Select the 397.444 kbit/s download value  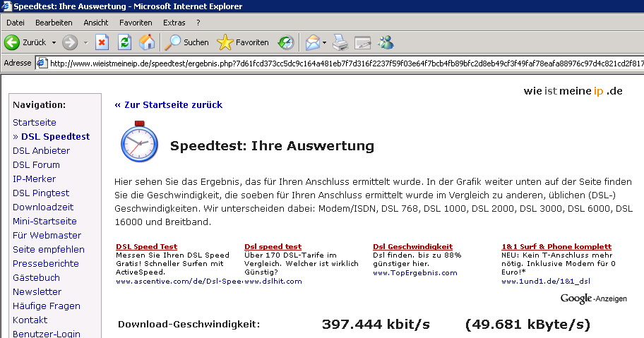[376, 325]
